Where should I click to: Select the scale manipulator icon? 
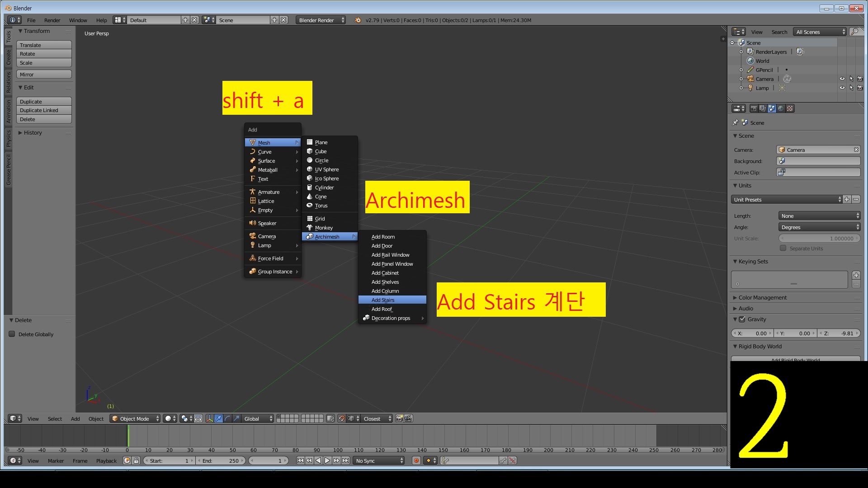(236, 418)
